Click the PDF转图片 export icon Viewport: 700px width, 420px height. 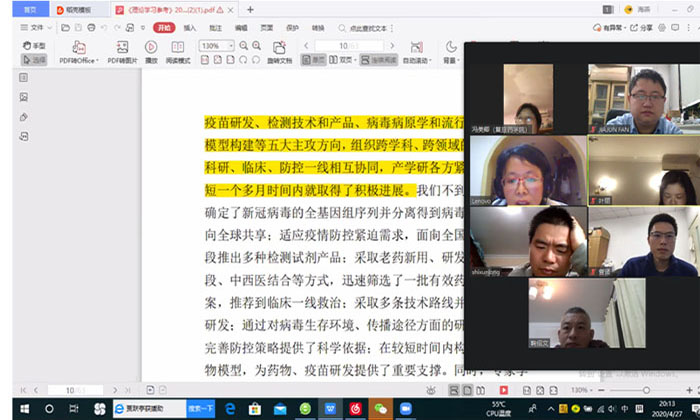click(x=122, y=47)
